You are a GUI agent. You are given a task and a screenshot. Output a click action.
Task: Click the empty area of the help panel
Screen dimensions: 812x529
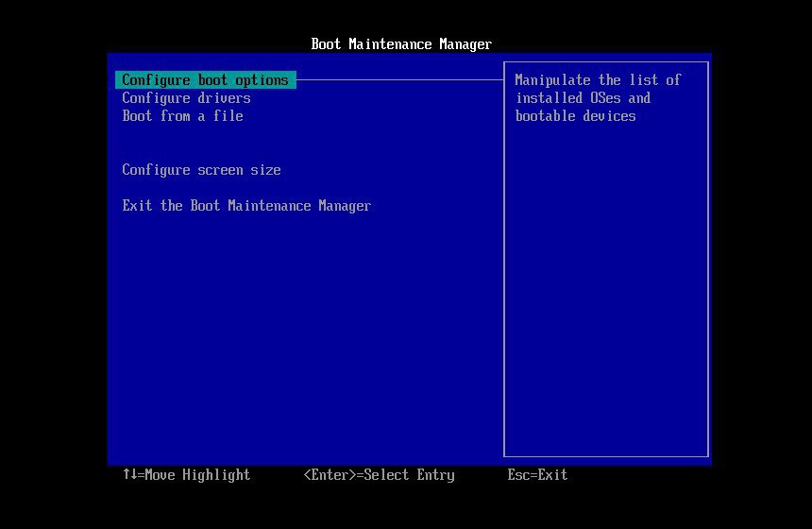click(605, 302)
